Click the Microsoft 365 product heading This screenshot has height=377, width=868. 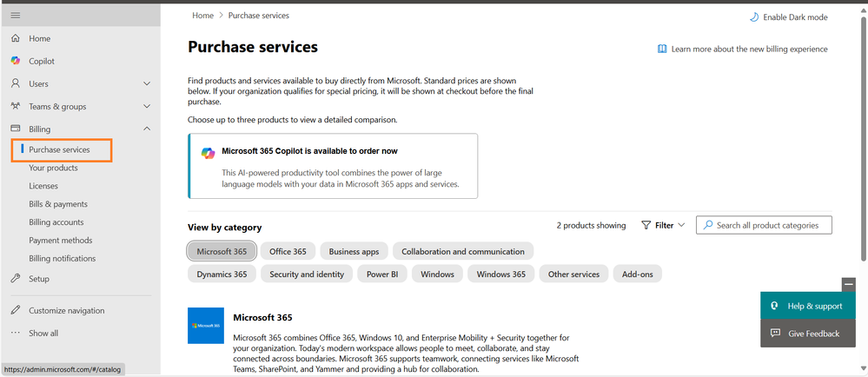[262, 318]
